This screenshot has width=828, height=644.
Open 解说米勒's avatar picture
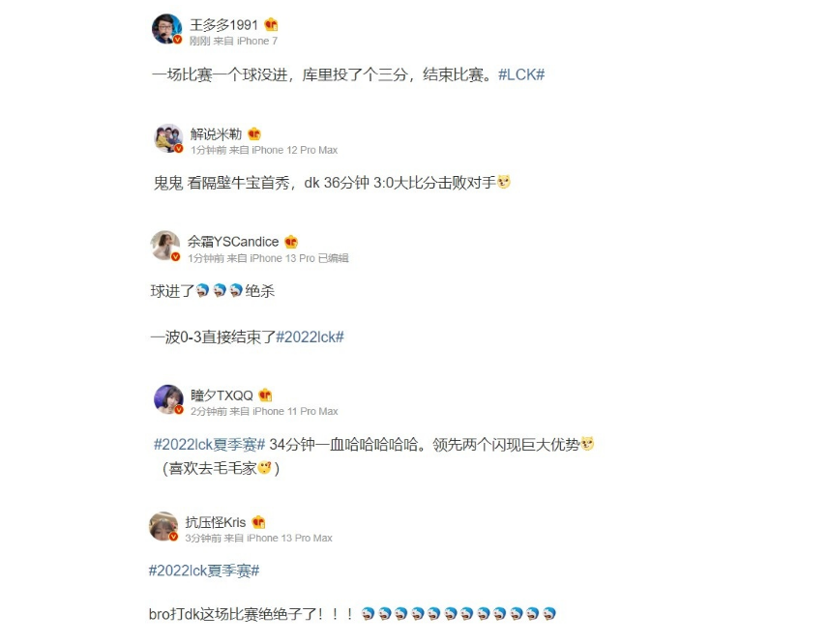168,138
